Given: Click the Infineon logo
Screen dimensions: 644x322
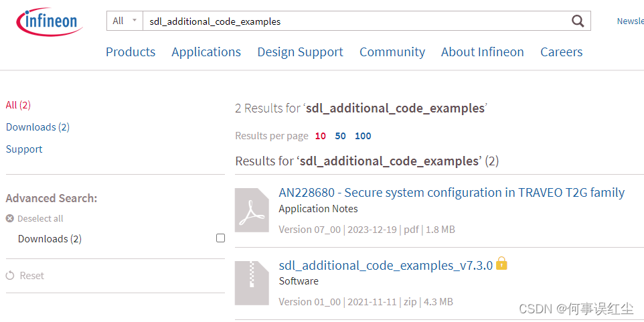Looking at the screenshot, I should click(50, 21).
